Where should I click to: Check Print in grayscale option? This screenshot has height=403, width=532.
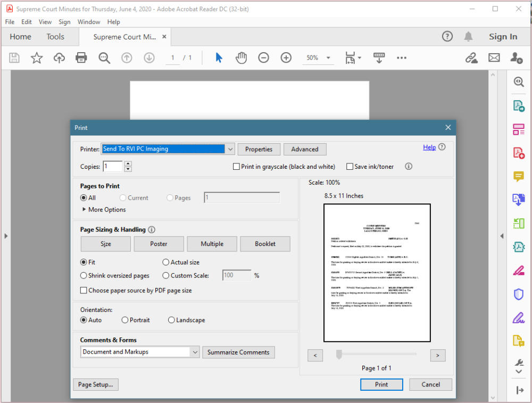(236, 167)
